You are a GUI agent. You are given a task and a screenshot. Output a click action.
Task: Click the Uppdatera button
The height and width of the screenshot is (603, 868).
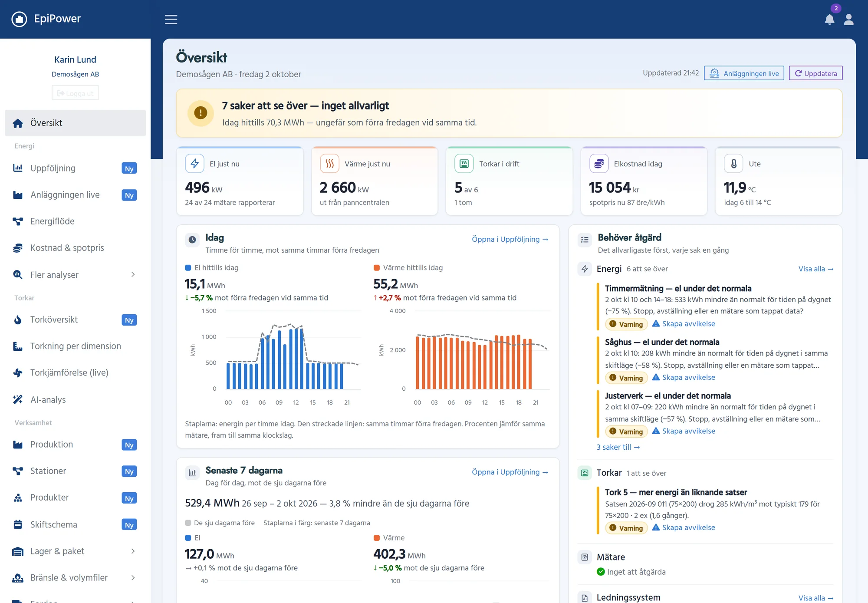point(815,73)
